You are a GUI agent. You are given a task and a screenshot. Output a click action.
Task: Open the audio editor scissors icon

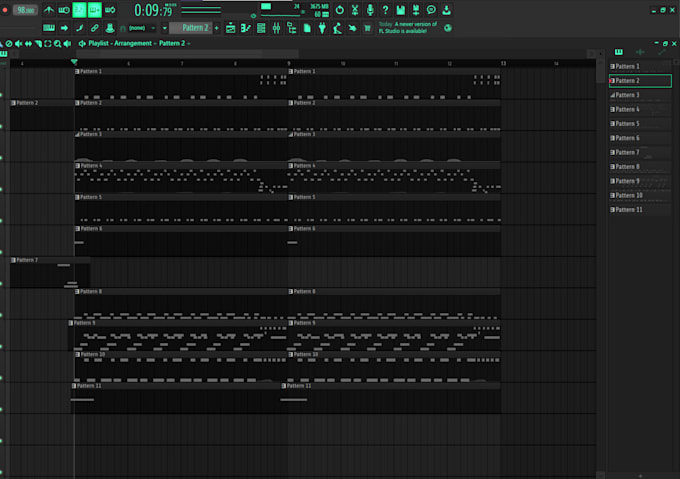click(x=355, y=10)
